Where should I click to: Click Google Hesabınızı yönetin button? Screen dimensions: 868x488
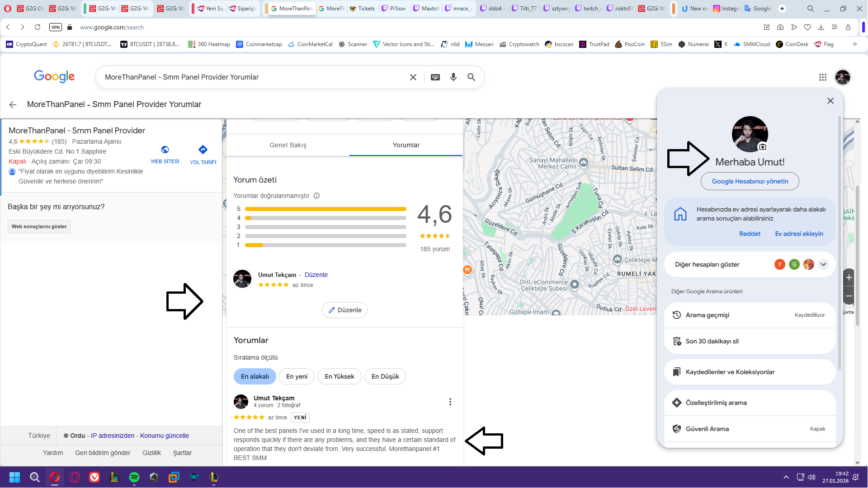click(x=750, y=181)
